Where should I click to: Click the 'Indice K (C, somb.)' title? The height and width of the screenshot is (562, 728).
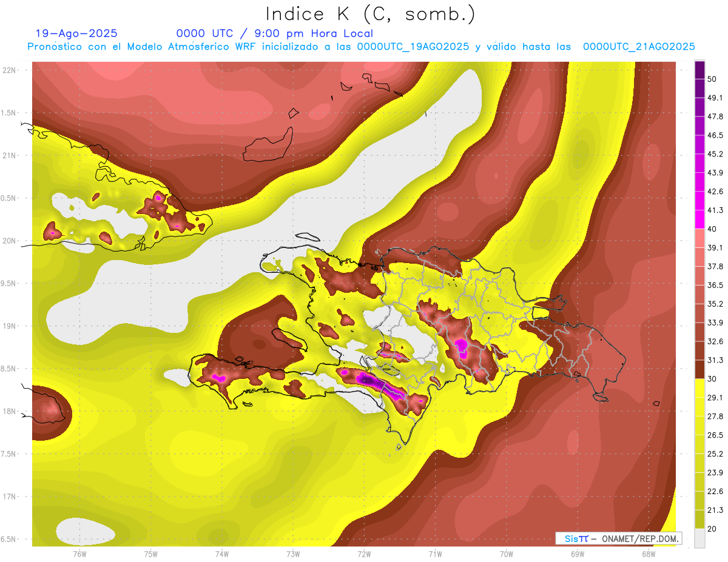pyautogui.click(x=371, y=13)
